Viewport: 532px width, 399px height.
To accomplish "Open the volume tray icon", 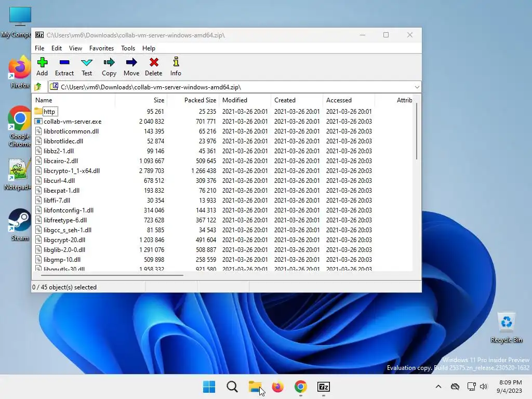I will (484, 387).
